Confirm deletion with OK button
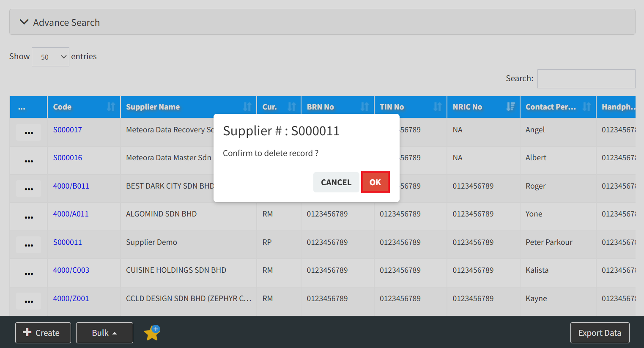644x348 pixels. [375, 182]
